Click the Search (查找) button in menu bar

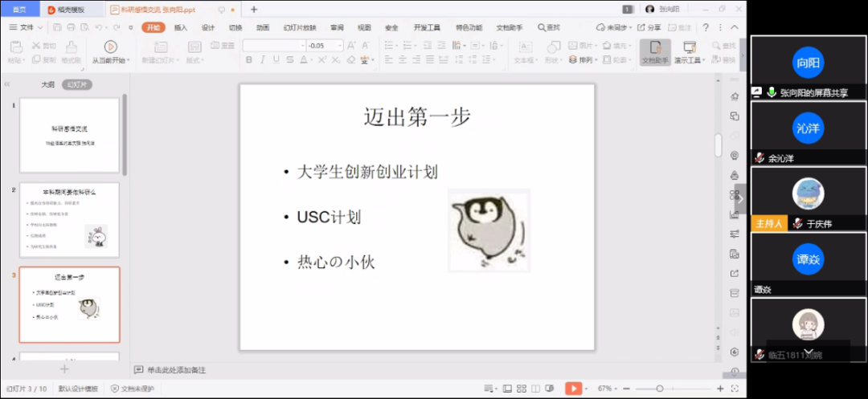click(x=549, y=27)
